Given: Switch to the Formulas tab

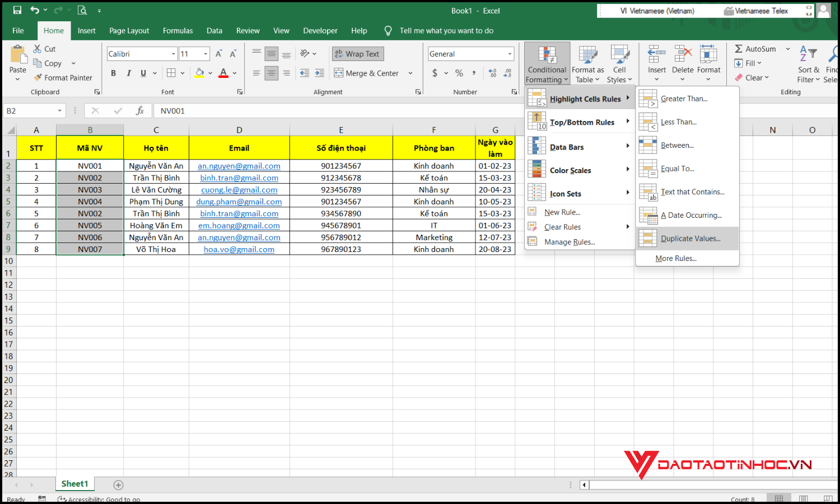Looking at the screenshot, I should coord(178,31).
